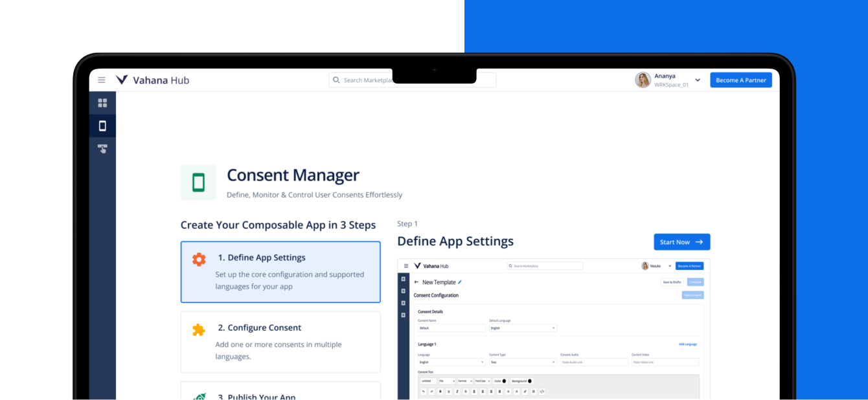Click the magnifier icon in Search Marketplace

336,80
